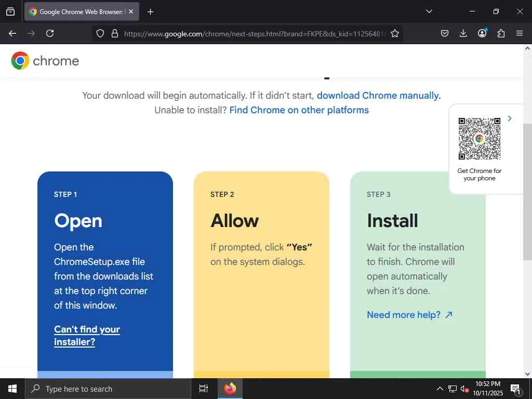Open the clock and date display

[x=487, y=389]
